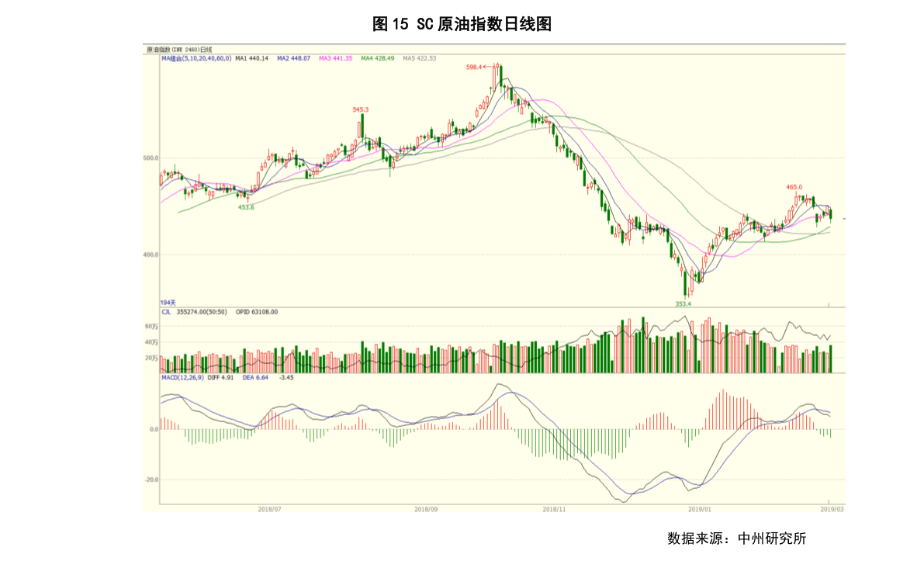Click the 2018/11 date on time axis
This screenshot has width=924, height=561.
pos(552,509)
